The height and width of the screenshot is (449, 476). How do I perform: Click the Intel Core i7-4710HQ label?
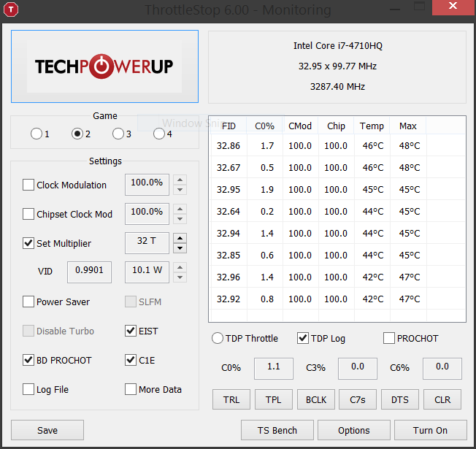coord(337,45)
